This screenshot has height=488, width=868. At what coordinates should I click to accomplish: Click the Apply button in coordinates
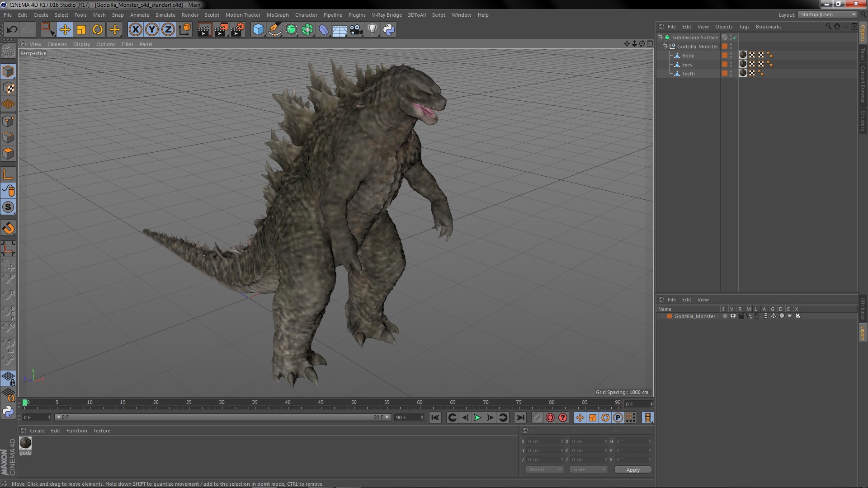click(633, 470)
